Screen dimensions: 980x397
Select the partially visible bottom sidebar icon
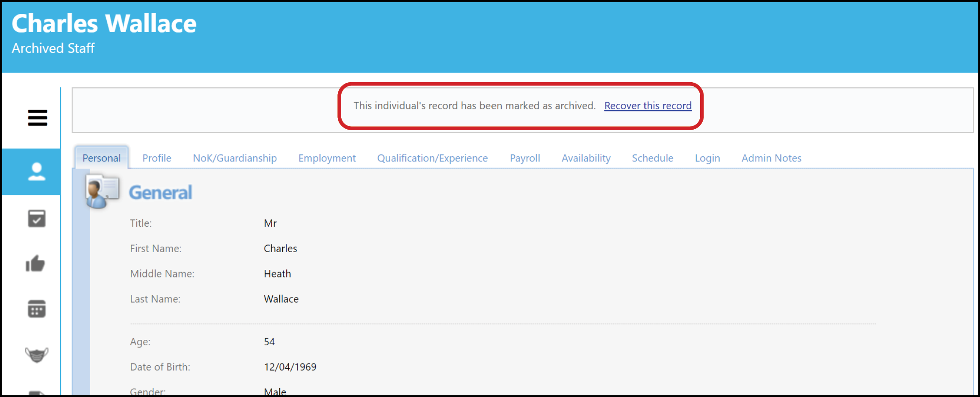(x=37, y=392)
